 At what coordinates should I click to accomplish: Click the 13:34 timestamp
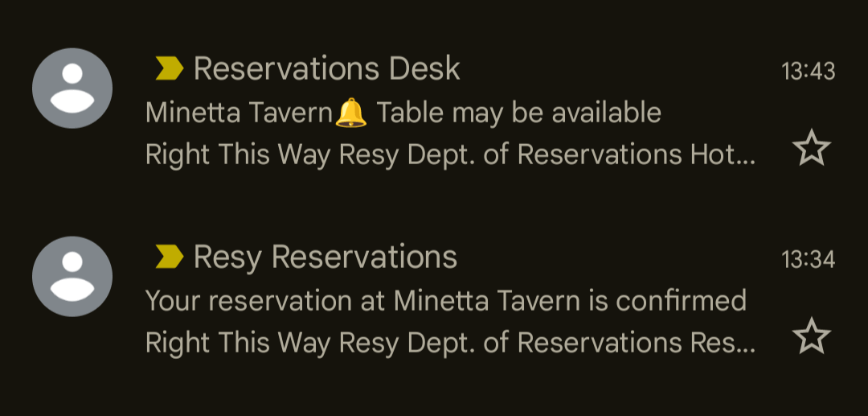[x=808, y=259]
